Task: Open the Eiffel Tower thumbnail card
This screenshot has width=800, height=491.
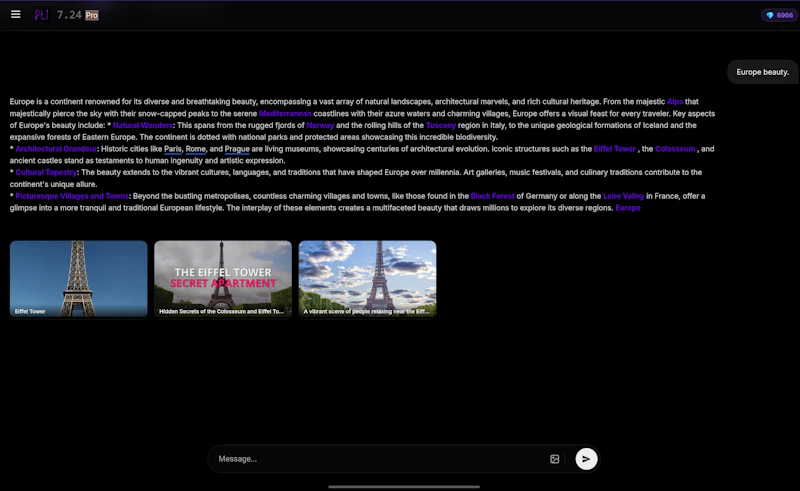Action: tap(79, 279)
